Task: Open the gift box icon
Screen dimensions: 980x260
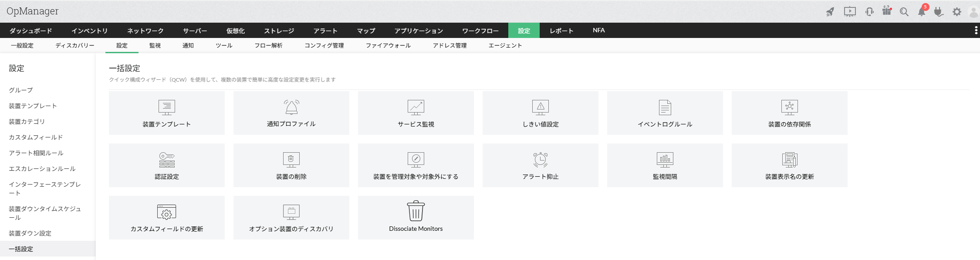Action: 887,10
